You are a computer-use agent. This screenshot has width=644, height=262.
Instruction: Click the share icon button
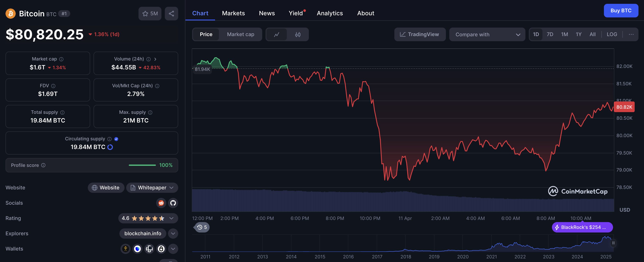[x=171, y=14]
